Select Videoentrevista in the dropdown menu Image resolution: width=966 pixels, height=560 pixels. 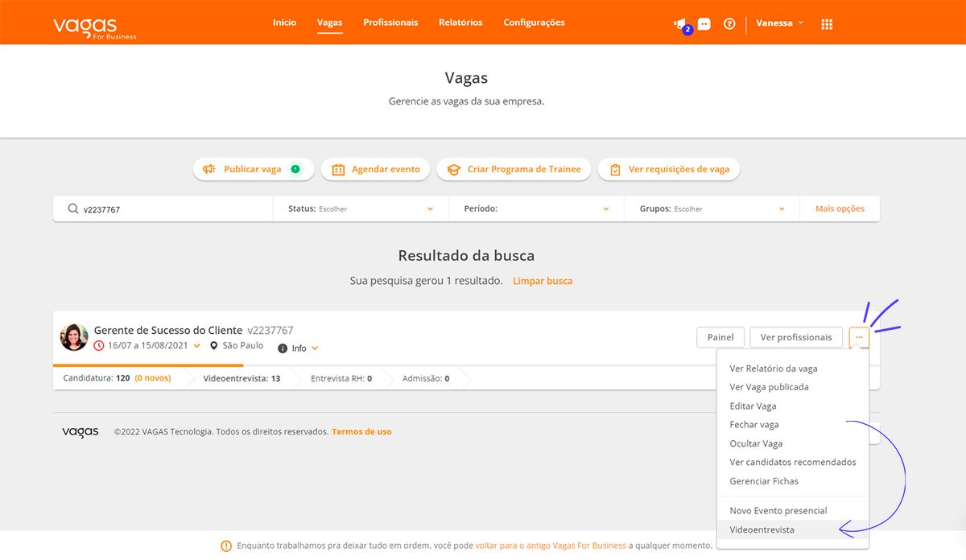coord(792,530)
